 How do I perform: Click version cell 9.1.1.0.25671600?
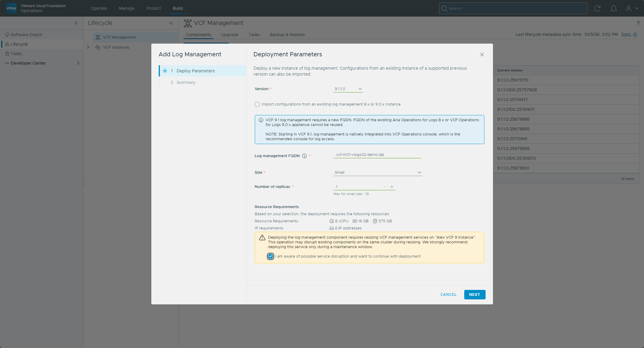[x=513, y=168]
